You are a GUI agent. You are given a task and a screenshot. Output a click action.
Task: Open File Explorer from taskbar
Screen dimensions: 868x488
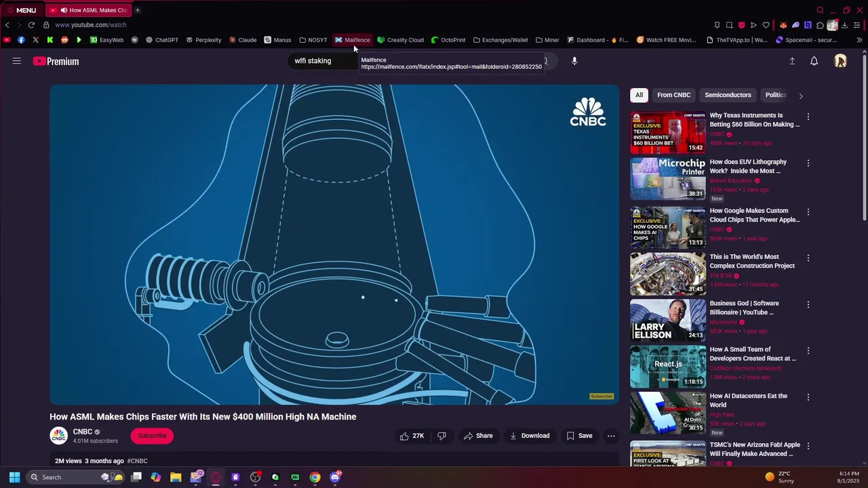pos(176,477)
